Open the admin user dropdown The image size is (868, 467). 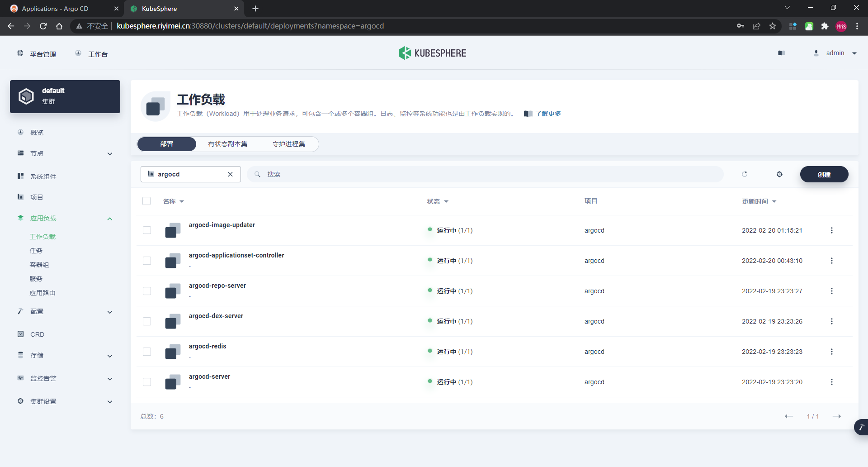point(835,53)
